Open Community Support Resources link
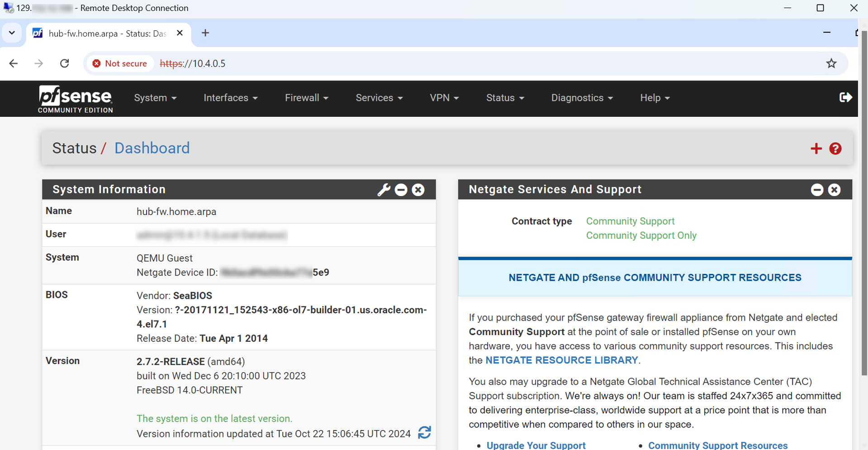Viewport: 868px width, 450px height. [718, 445]
